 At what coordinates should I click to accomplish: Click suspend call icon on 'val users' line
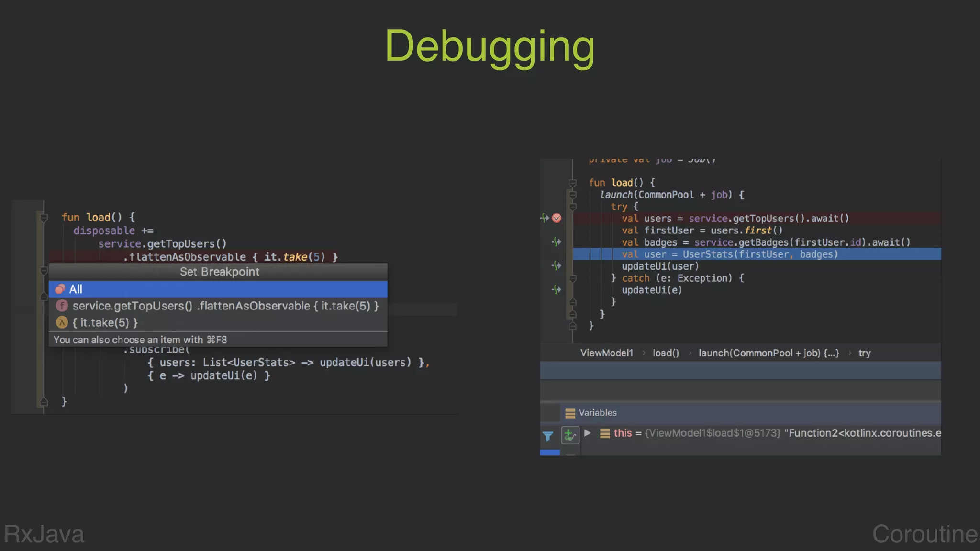(x=545, y=218)
